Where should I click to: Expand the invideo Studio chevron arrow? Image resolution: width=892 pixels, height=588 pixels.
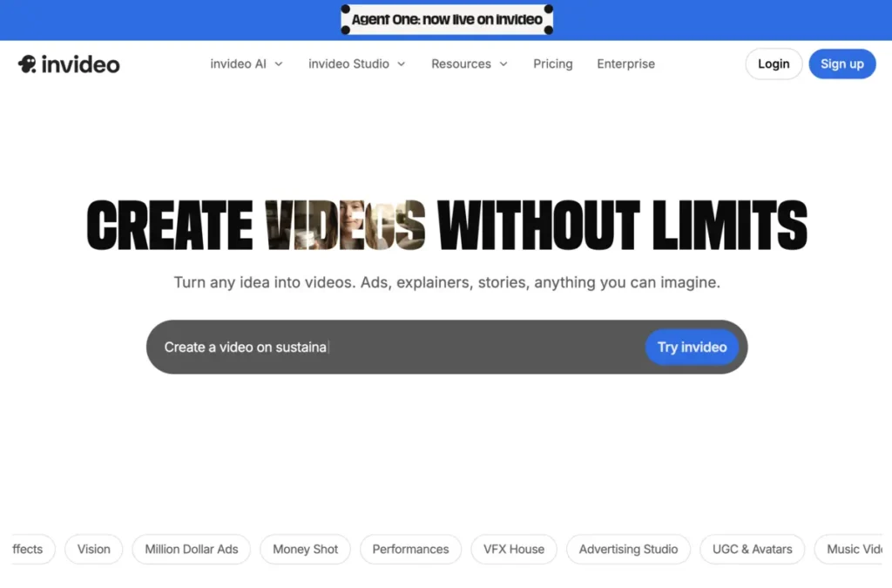pos(401,64)
